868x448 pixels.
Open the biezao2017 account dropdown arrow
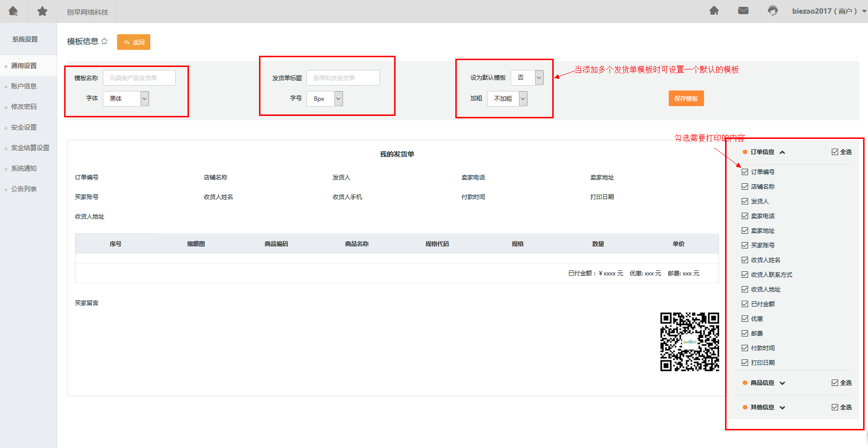coord(864,11)
